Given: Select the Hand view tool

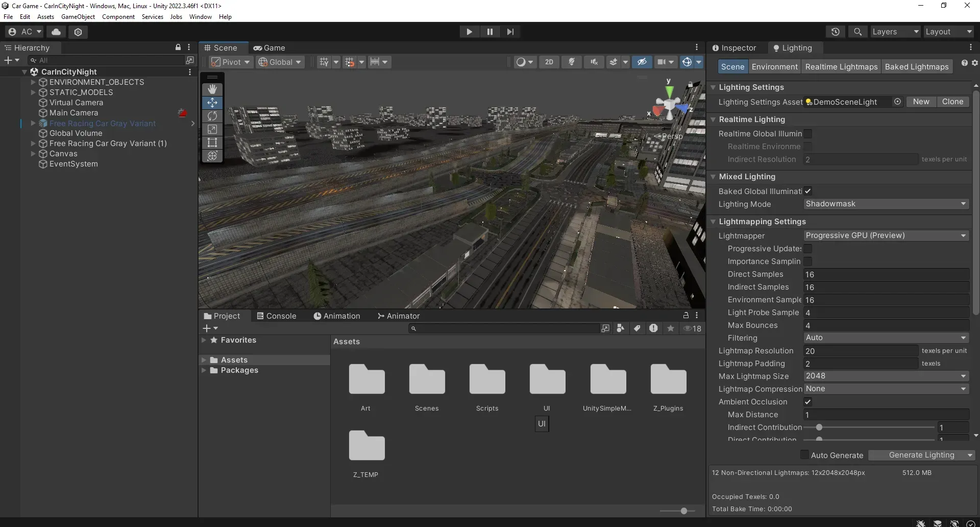Looking at the screenshot, I should (212, 89).
